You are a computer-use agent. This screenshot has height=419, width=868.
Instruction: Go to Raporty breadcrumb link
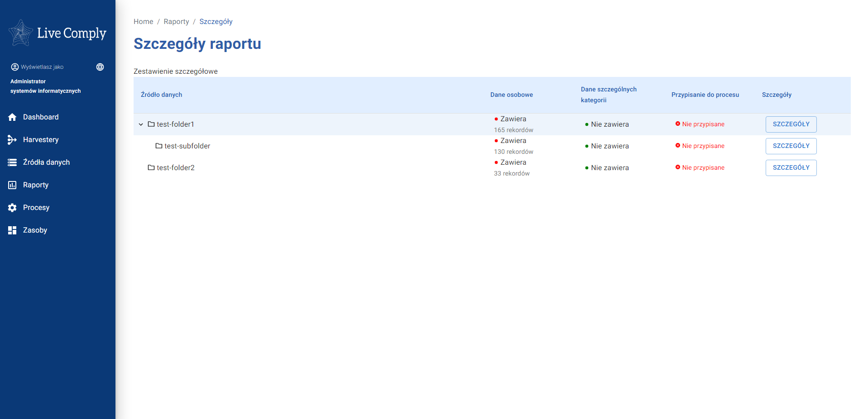(x=176, y=22)
